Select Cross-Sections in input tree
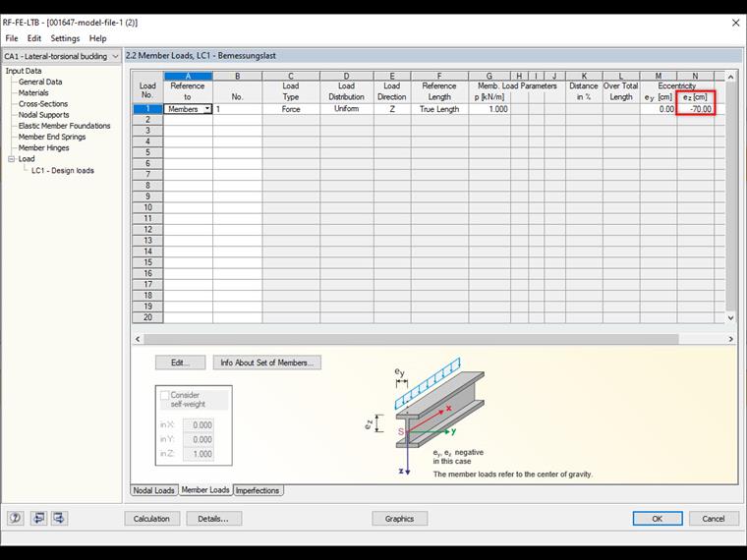The height and width of the screenshot is (560, 747). point(43,104)
